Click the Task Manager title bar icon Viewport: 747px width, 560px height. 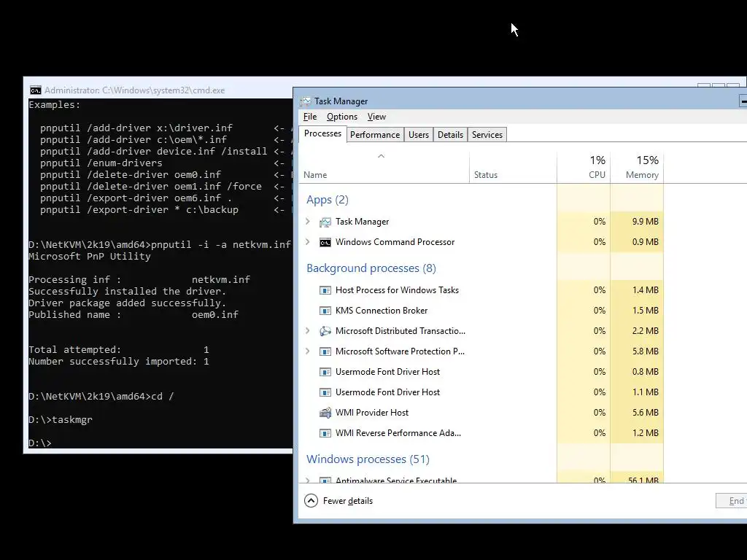306,101
